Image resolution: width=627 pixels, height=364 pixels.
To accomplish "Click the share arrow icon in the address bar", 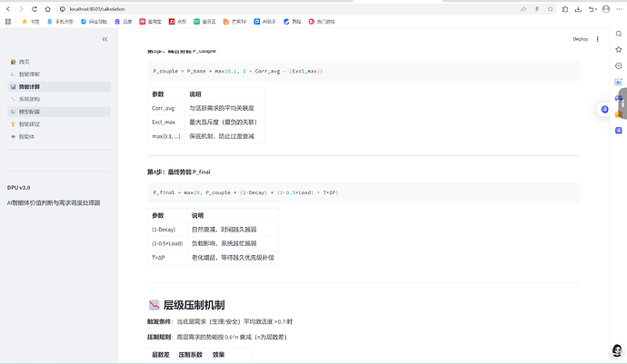I will (523, 9).
